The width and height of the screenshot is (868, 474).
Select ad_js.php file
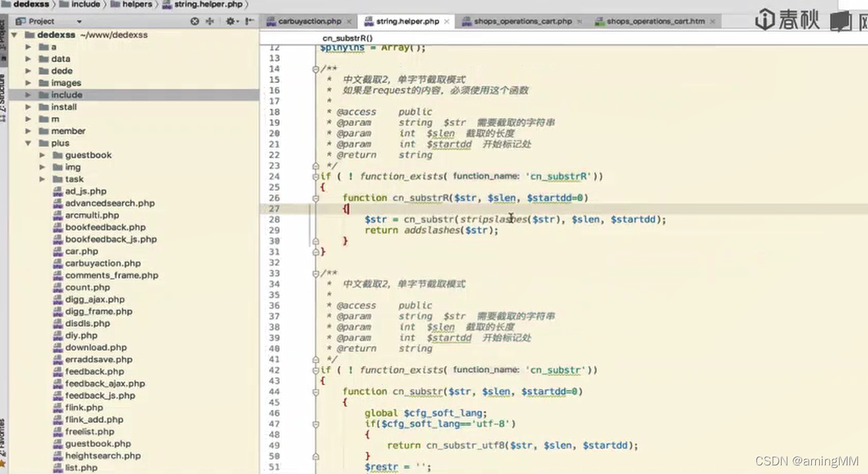click(x=86, y=191)
